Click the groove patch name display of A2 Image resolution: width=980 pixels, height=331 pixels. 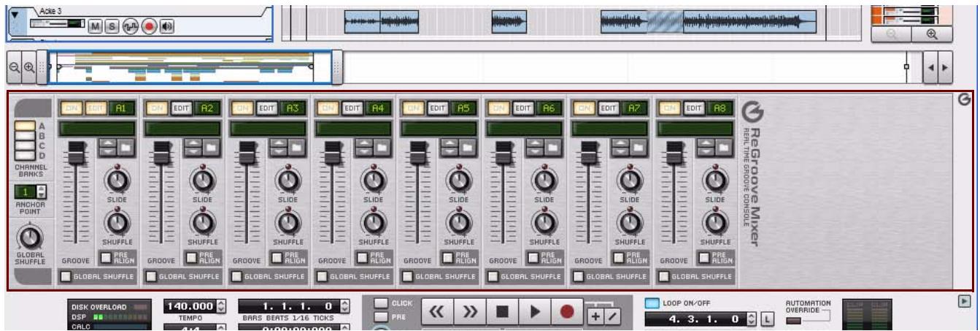[182, 129]
